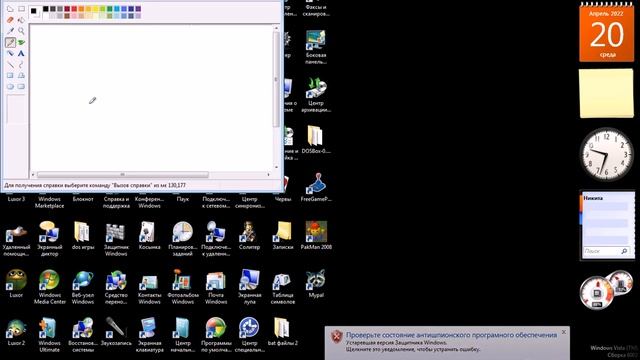Open the Центр архивации shortcut
Viewport: 640px width, 360px height.
316,95
